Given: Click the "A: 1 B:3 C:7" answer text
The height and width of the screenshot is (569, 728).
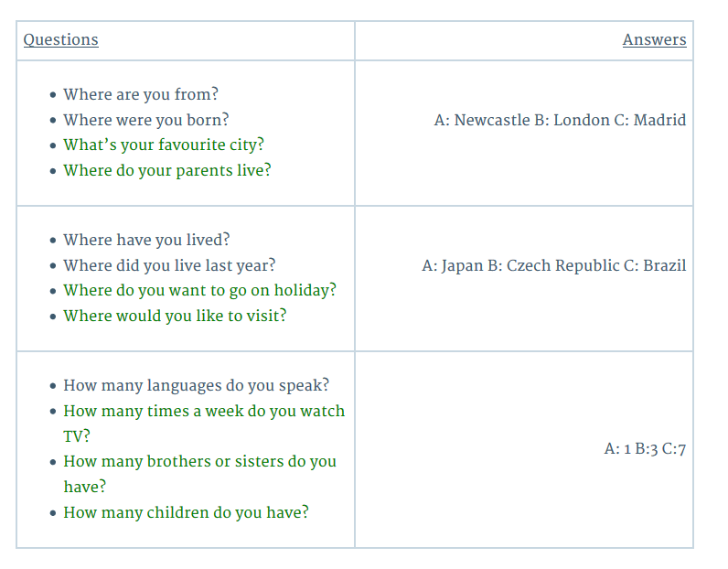Looking at the screenshot, I should pyautogui.click(x=645, y=449).
